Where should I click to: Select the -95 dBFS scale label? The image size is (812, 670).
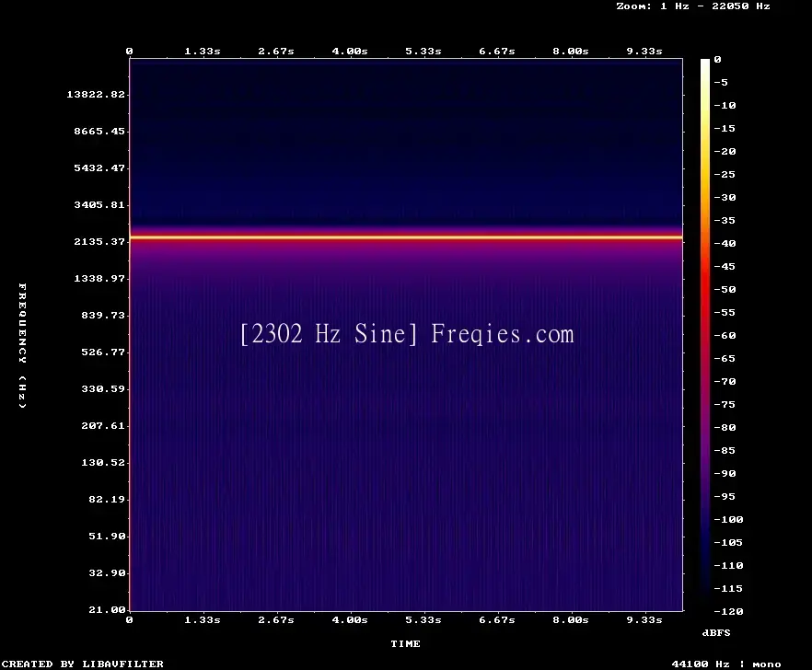(x=725, y=496)
